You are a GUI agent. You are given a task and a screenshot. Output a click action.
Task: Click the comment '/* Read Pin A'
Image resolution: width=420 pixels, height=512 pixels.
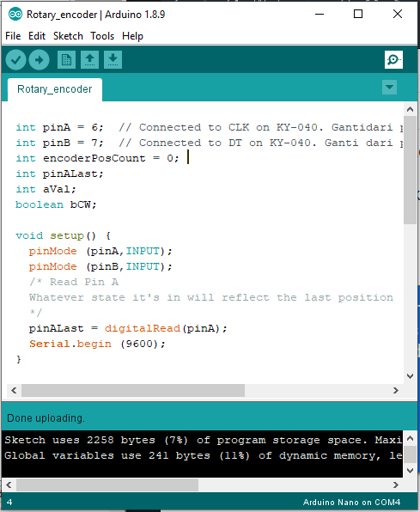74,282
